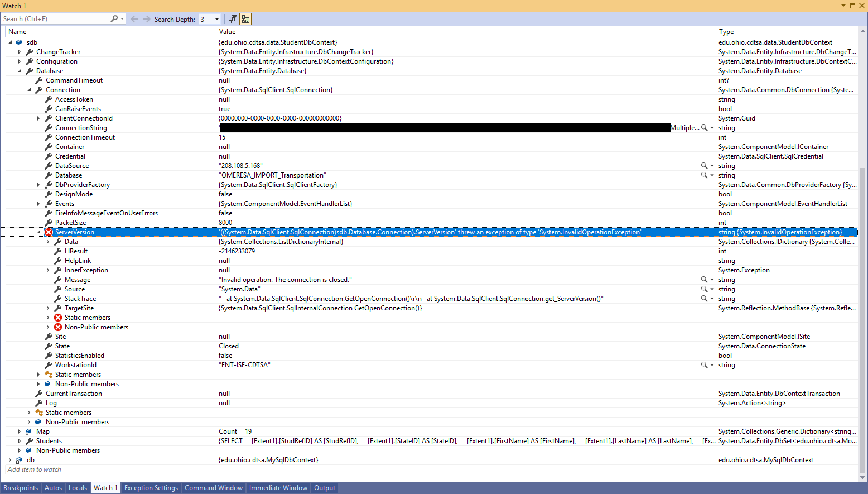This screenshot has height=494, width=868.
Task: Switch to the Breakpoints tab
Action: (x=21, y=488)
